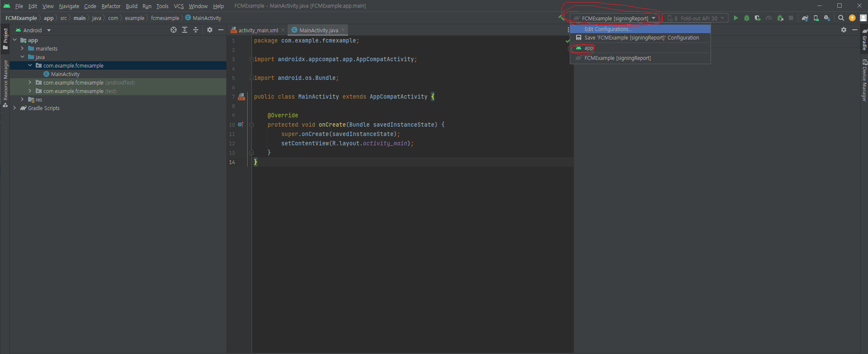Image resolution: width=868 pixels, height=354 pixels.
Task: Click the MainActivity breadcrumb
Action: 203,18
